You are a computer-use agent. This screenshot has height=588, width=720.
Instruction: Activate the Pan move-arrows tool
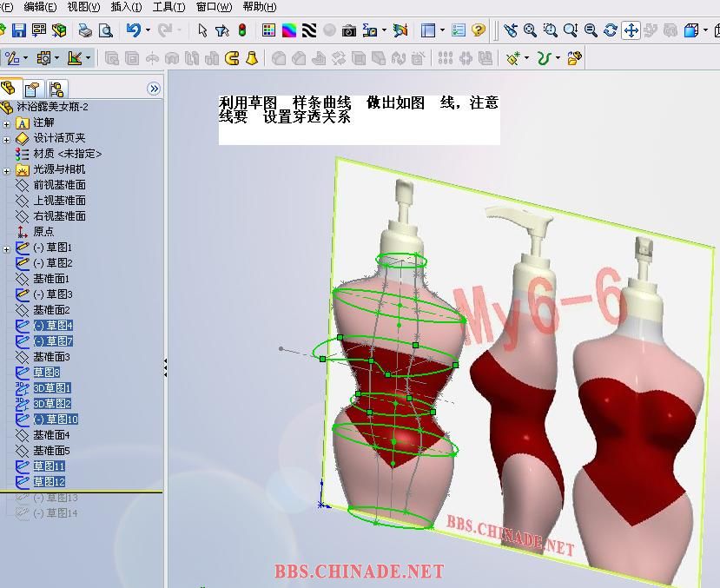click(x=631, y=30)
